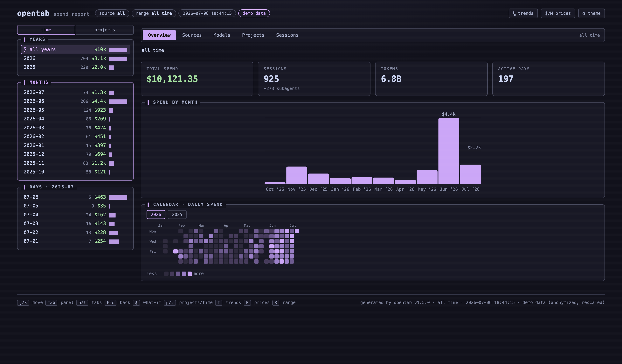This screenshot has height=364, width=622.
Task: Click the Oct '25 spend bar
Action: pyautogui.click(x=275, y=183)
